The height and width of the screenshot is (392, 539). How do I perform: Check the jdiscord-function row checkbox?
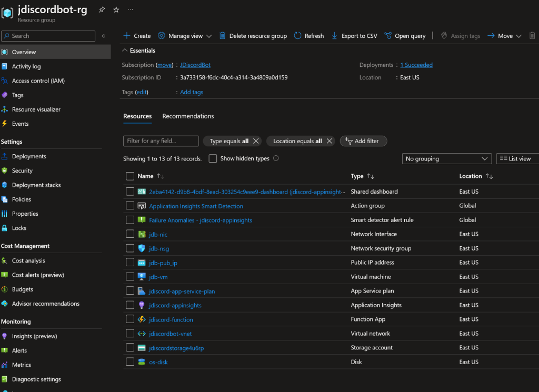130,319
